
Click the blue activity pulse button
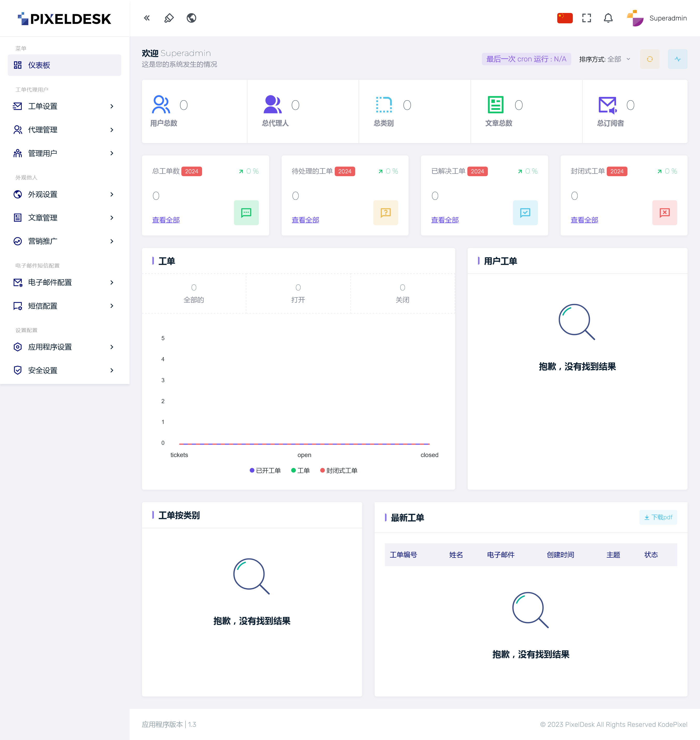677,59
